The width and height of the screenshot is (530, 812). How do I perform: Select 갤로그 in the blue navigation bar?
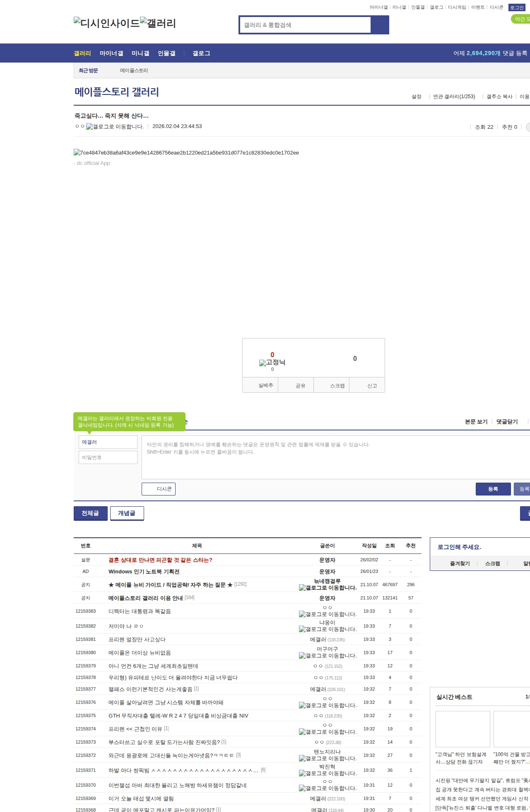click(x=201, y=53)
